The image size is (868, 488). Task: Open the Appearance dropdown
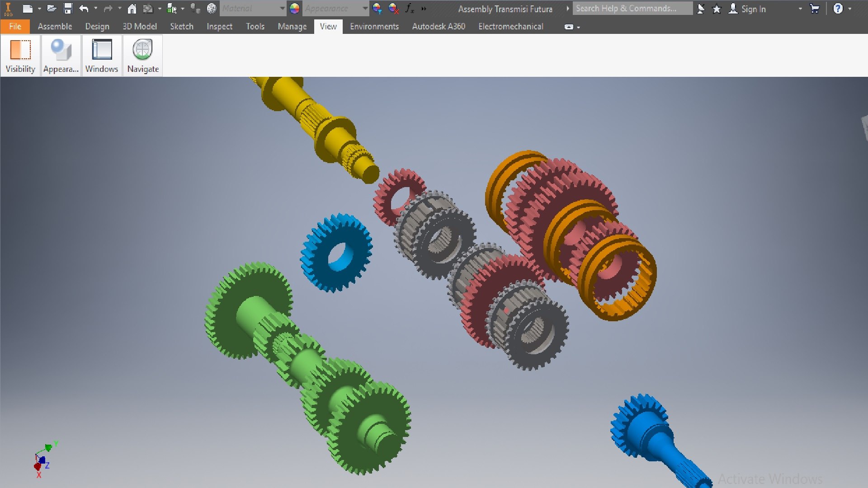click(335, 9)
